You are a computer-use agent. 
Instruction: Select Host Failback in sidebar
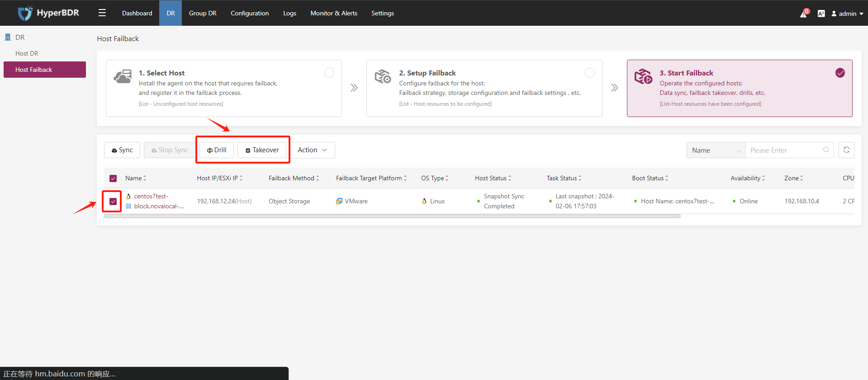point(45,70)
